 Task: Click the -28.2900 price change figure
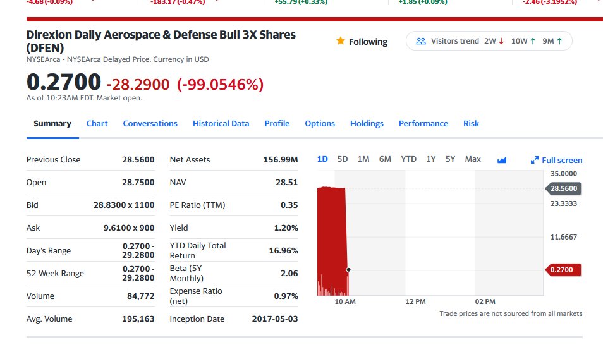click(138, 85)
